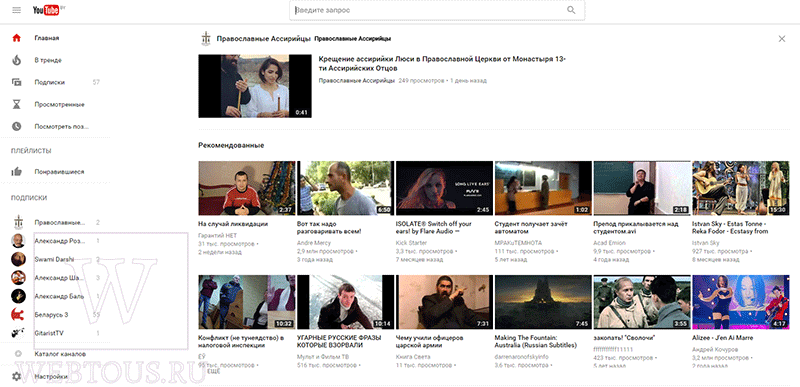Screen dimensions: 800x387
Task: Open Мульт и Фильм ТВ channel name
Action: pyautogui.click(x=323, y=356)
